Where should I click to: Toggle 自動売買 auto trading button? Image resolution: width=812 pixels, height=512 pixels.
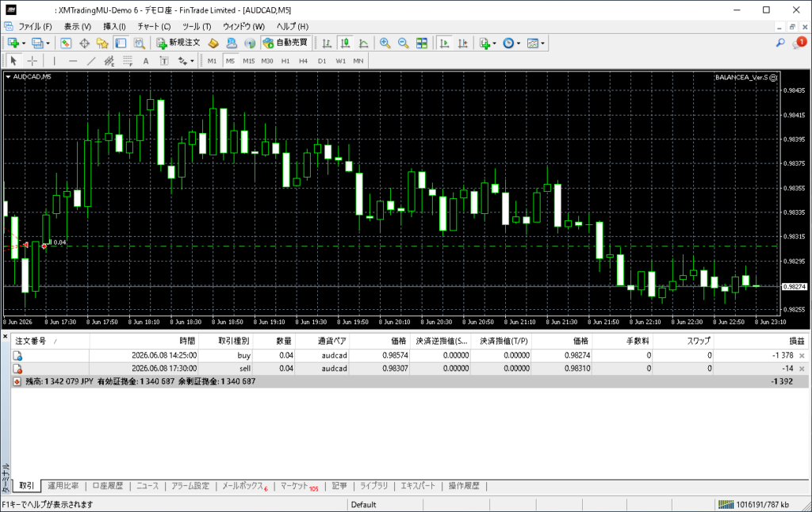coord(285,43)
